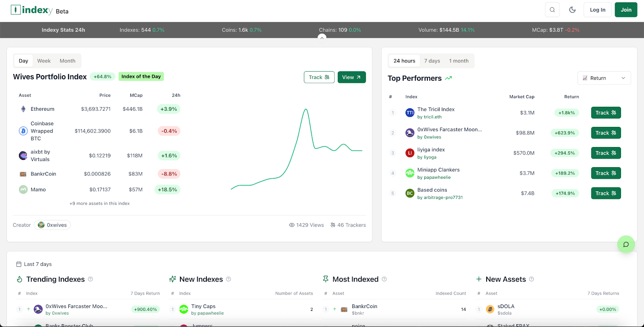Click the aixbt by Virtuals icon

coord(23,155)
